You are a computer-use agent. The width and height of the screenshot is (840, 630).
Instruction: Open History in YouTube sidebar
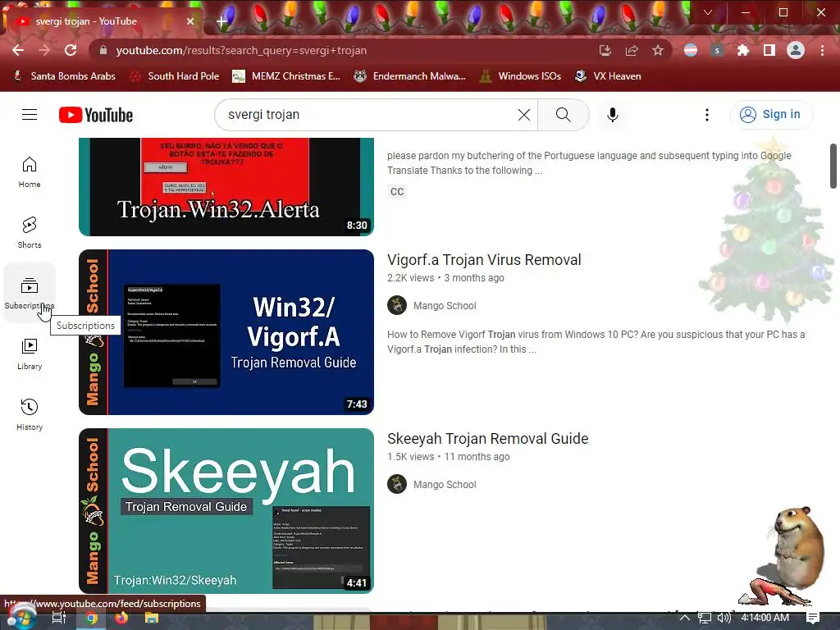(x=30, y=414)
